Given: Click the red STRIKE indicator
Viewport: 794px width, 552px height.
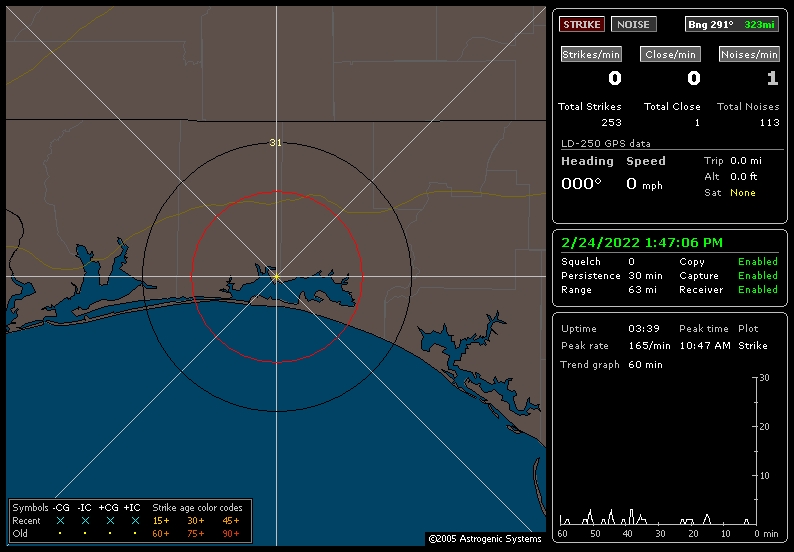Looking at the screenshot, I should [582, 24].
